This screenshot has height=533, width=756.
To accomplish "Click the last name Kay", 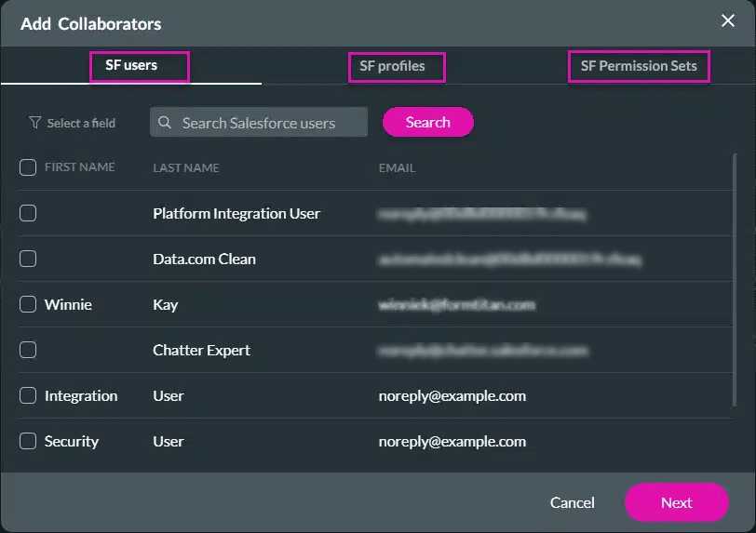I will coord(166,305).
